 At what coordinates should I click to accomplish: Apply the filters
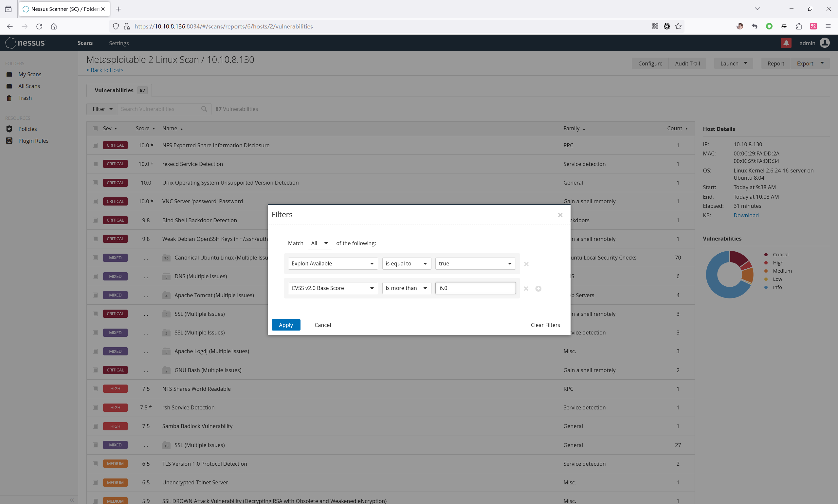tap(286, 325)
